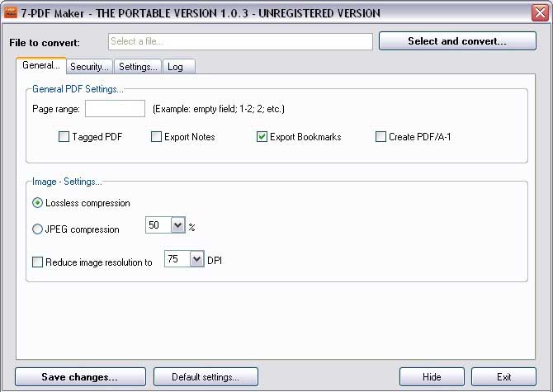Image resolution: width=553 pixels, height=392 pixels.
Task: Select Lossless compression radio button
Action: pos(37,203)
